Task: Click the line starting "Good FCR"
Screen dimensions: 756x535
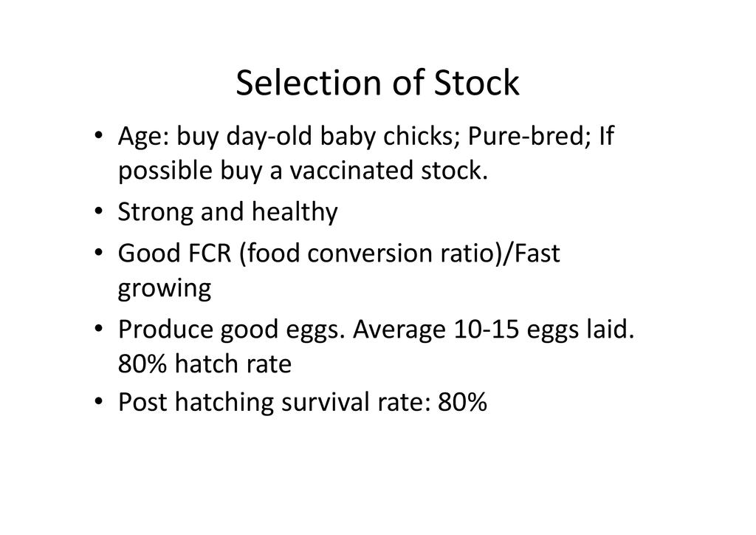Action: [x=339, y=253]
